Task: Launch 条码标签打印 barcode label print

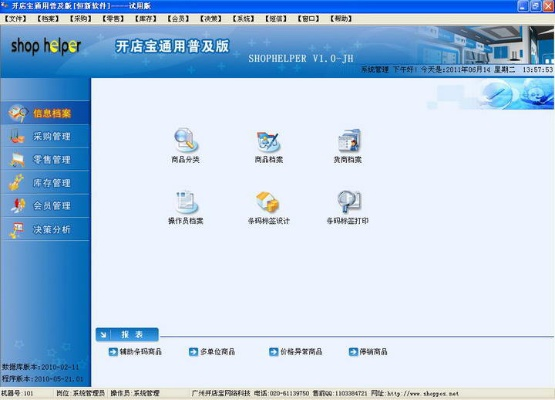Action: (348, 207)
